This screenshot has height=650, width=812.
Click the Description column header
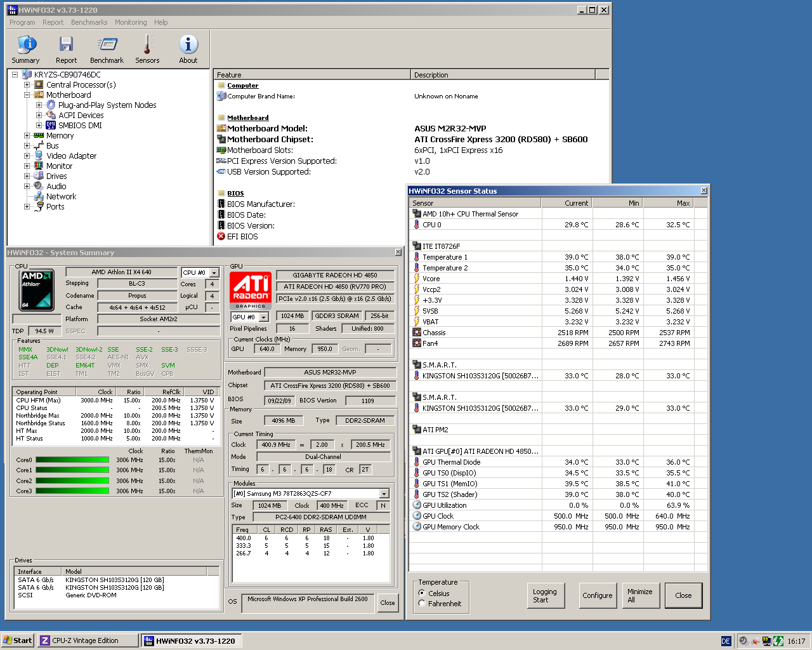[503, 74]
